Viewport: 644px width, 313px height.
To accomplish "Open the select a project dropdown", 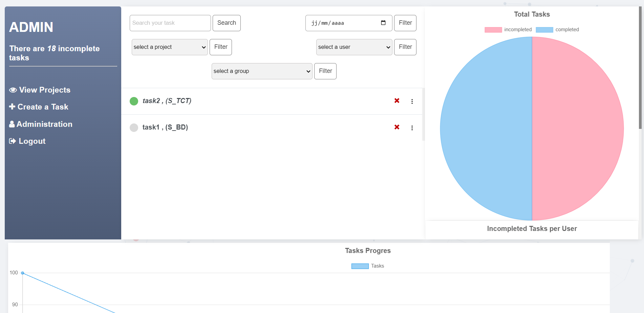I will click(x=170, y=47).
